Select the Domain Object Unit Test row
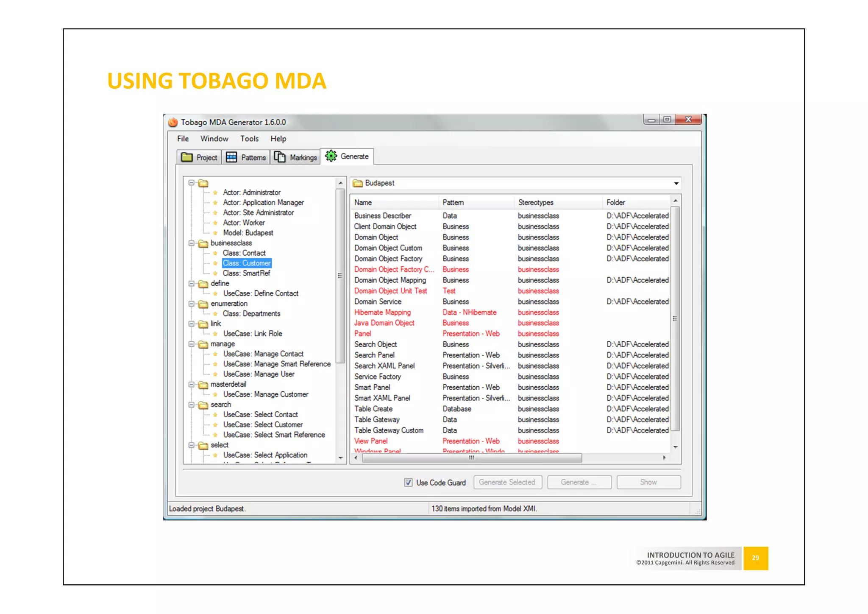The image size is (868, 614). (x=510, y=291)
